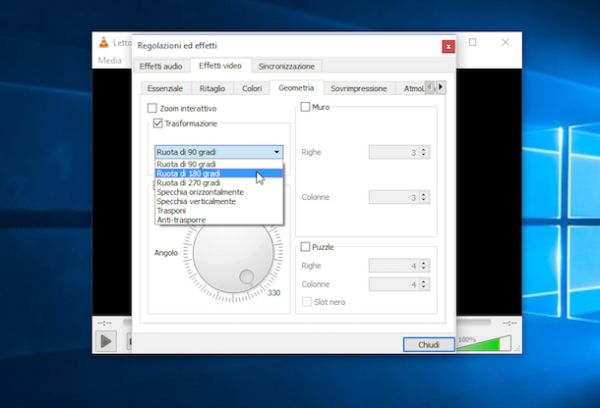Maximize the VLC main window
Screen dimensions: 600x408
coord(473,42)
